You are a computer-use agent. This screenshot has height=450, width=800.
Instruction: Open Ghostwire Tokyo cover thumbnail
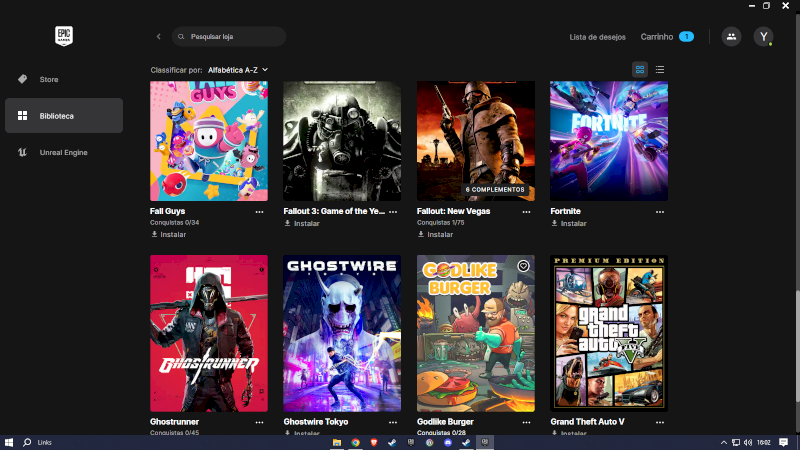tap(342, 333)
